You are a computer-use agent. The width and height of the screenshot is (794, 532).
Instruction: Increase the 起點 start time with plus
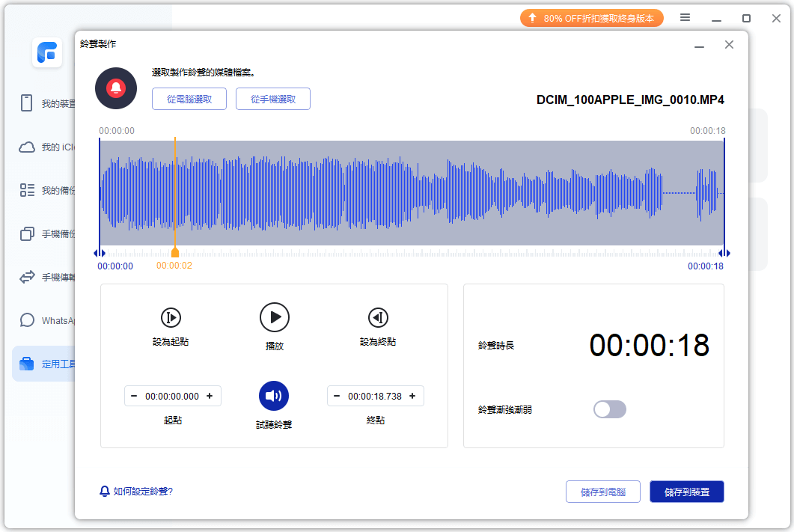coord(210,397)
